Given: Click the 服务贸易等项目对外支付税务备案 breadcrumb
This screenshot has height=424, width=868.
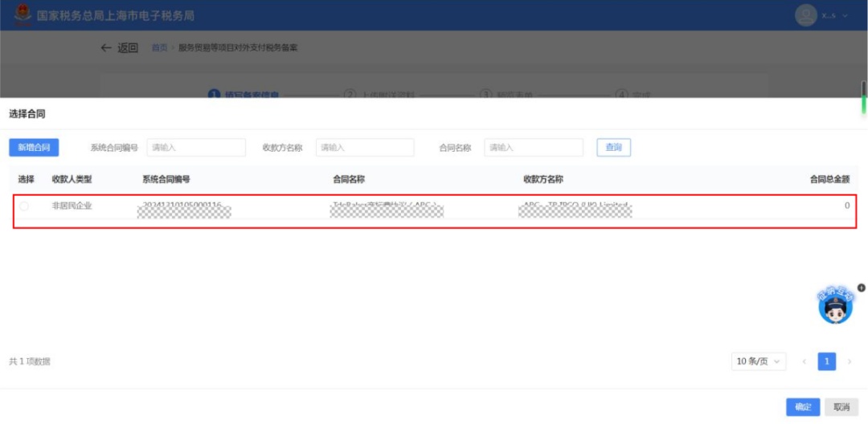Looking at the screenshot, I should pyautogui.click(x=238, y=48).
